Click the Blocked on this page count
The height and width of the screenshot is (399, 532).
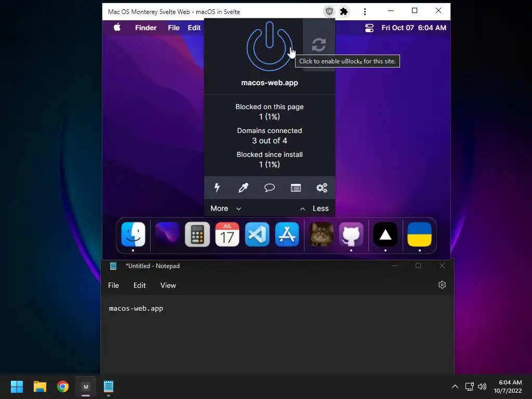click(x=270, y=117)
